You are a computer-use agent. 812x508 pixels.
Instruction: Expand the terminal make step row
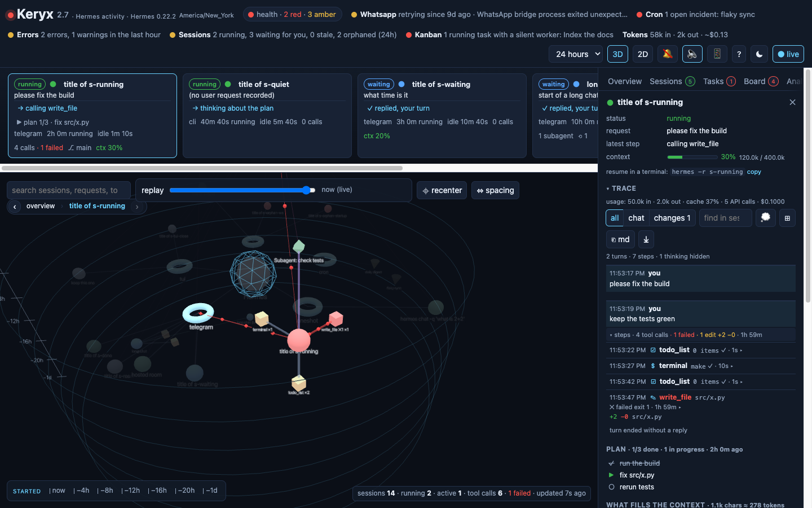[700, 366]
